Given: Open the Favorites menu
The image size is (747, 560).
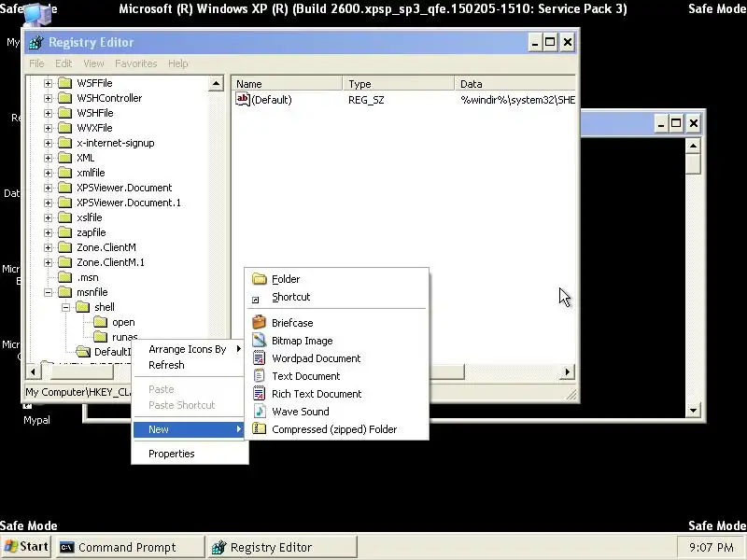Looking at the screenshot, I should (x=135, y=63).
